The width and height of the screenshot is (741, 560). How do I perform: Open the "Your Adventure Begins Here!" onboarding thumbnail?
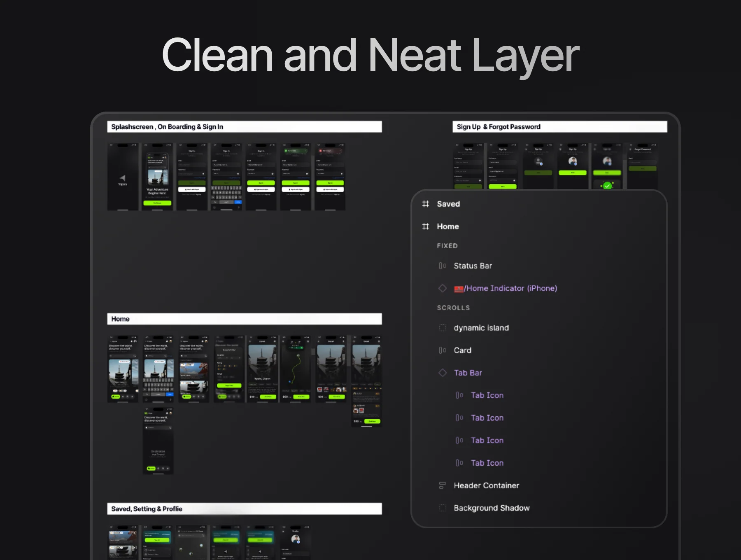(157, 177)
